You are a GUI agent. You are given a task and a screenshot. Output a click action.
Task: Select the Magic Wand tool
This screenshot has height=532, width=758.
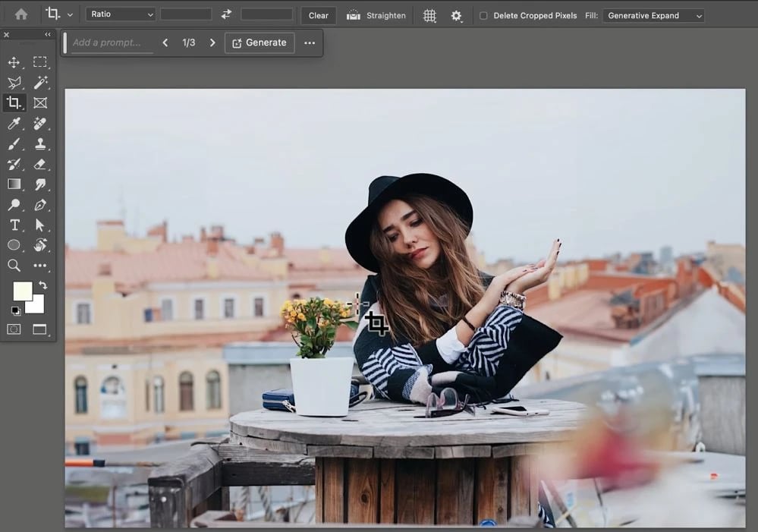[x=41, y=83]
